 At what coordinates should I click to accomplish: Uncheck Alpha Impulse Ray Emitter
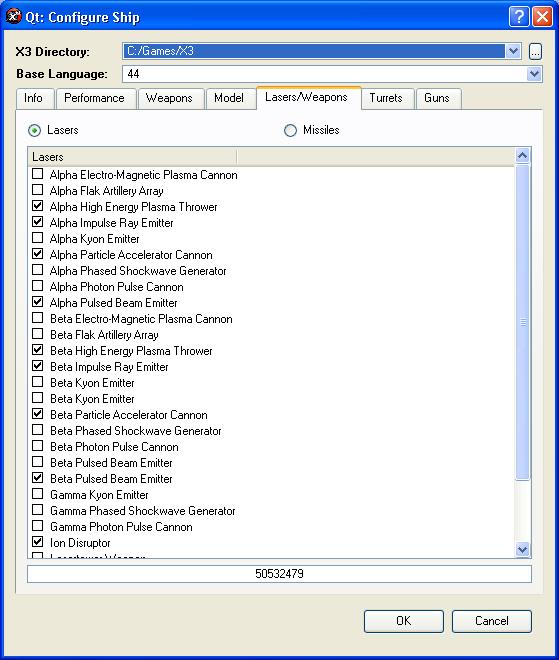coord(37,222)
